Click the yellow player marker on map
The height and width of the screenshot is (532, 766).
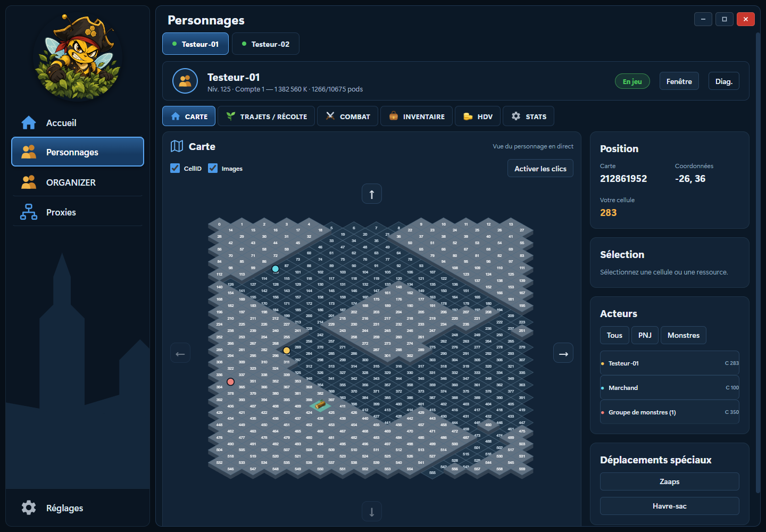[287, 351]
